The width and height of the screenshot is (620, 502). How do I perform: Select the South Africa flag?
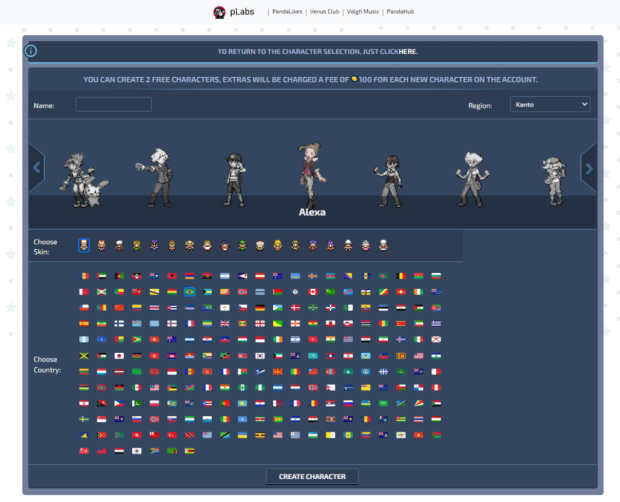pyautogui.click(x=154, y=451)
